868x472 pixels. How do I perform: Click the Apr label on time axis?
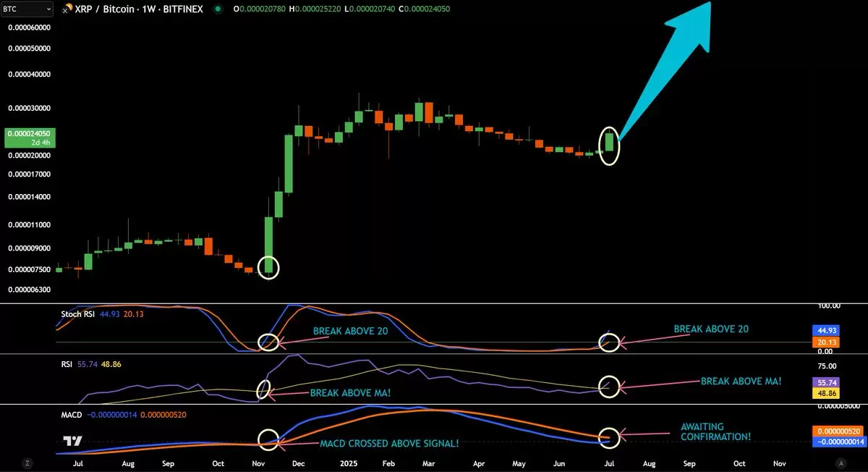pyautogui.click(x=478, y=463)
